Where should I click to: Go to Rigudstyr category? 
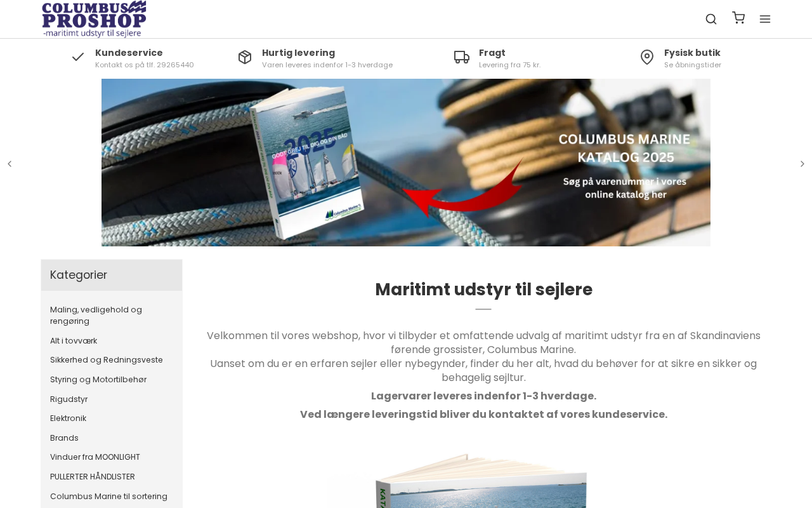pos(69,399)
